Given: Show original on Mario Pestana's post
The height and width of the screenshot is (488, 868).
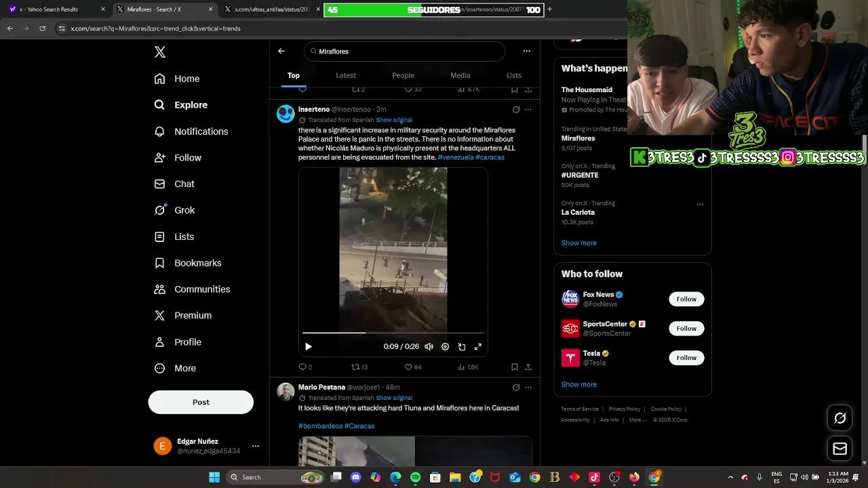Looking at the screenshot, I should point(394,398).
